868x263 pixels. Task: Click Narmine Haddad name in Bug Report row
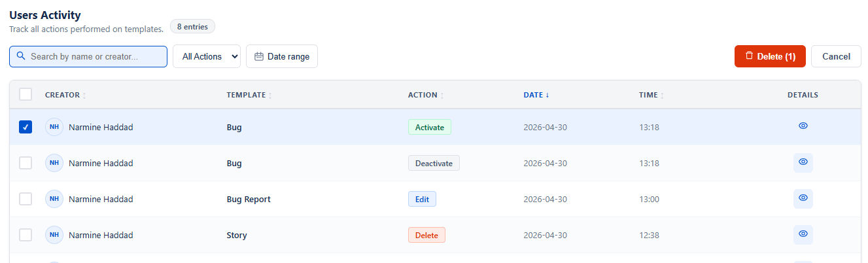101,200
